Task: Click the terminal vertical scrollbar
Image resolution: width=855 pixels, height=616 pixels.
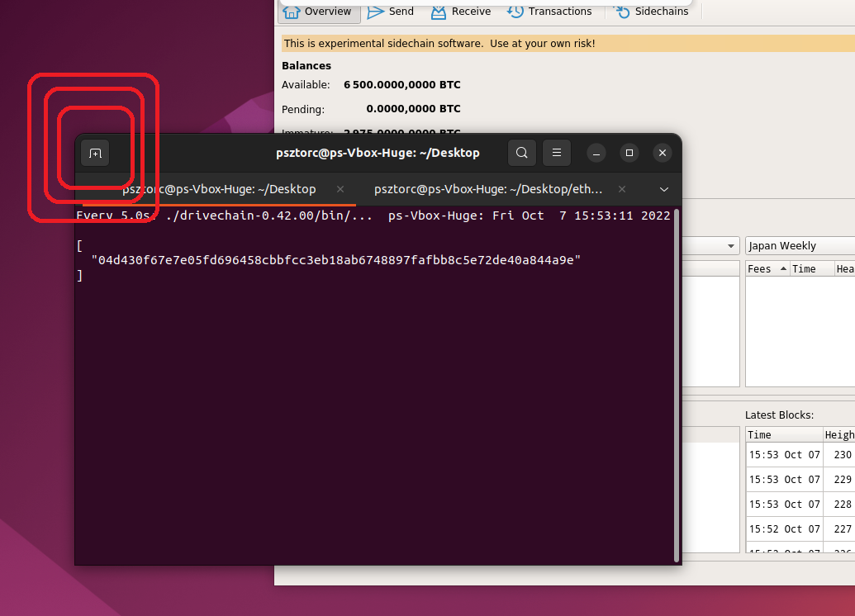Action: pyautogui.click(x=677, y=385)
